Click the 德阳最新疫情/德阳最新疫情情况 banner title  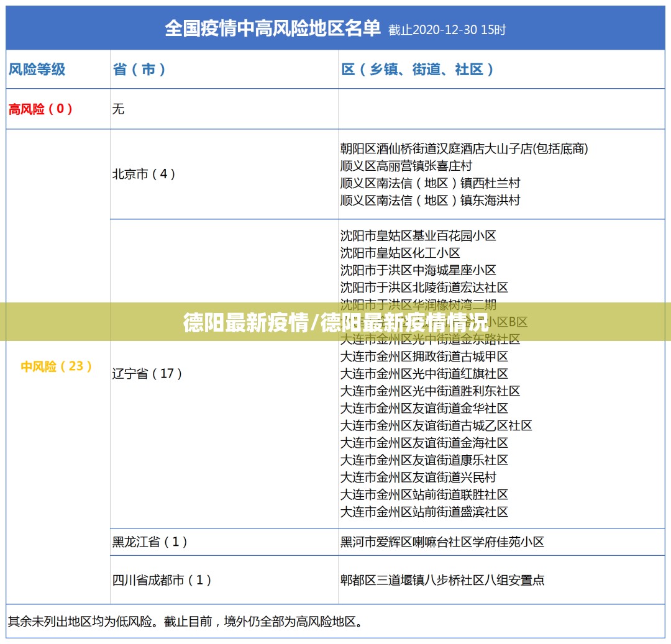coord(335,322)
